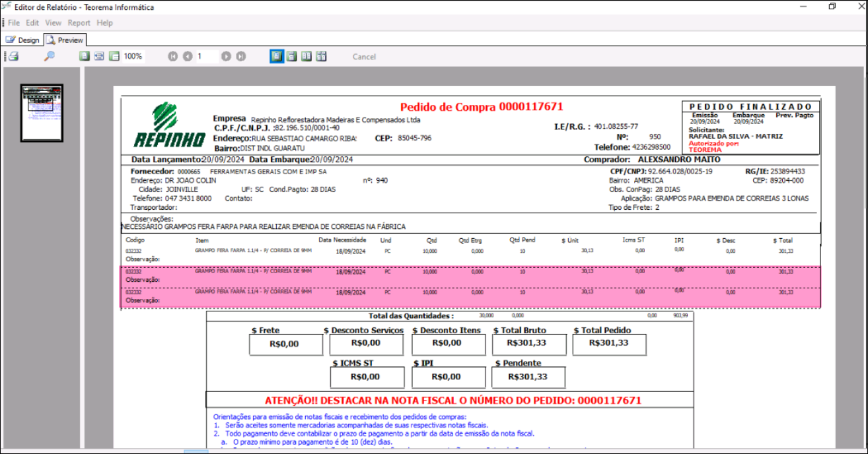Click the page number input field
This screenshot has height=454, width=868.
coord(206,57)
